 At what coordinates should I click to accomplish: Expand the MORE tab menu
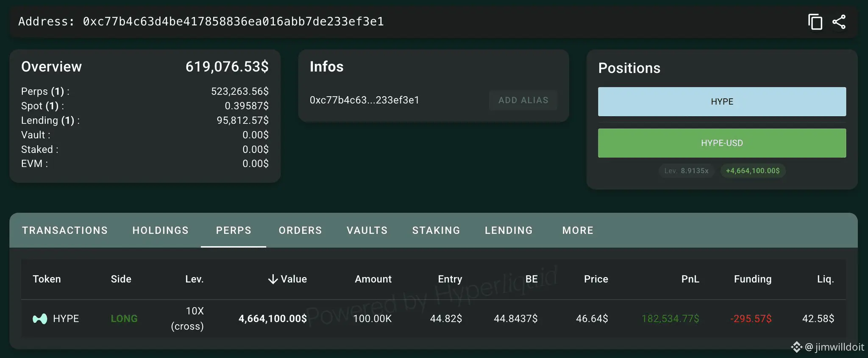point(578,230)
